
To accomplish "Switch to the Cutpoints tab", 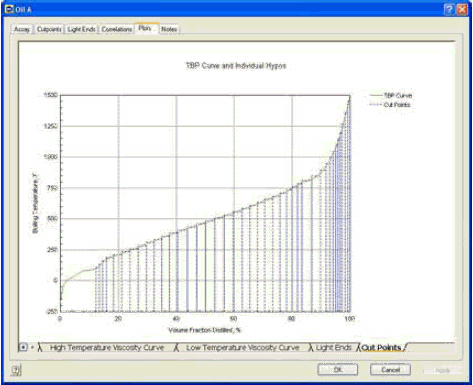I will pos(49,29).
